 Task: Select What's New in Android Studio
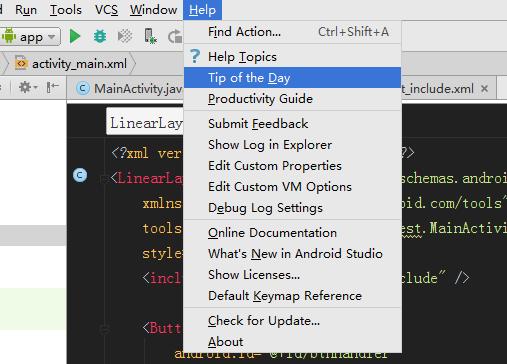pyautogui.click(x=292, y=254)
